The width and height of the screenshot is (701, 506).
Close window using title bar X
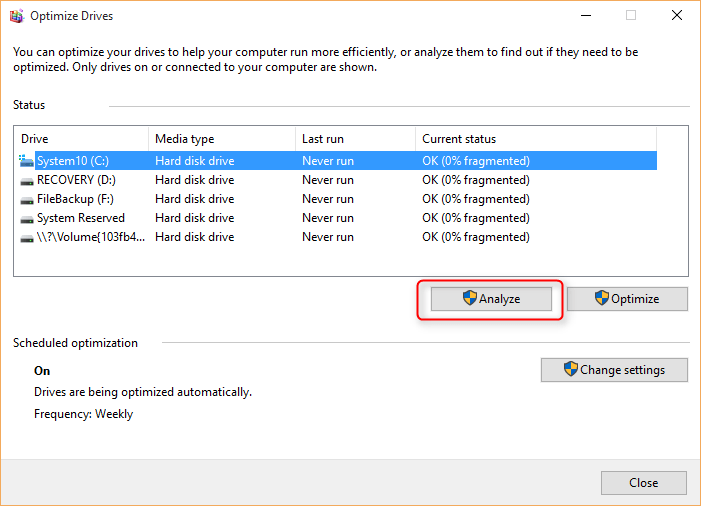coord(677,16)
